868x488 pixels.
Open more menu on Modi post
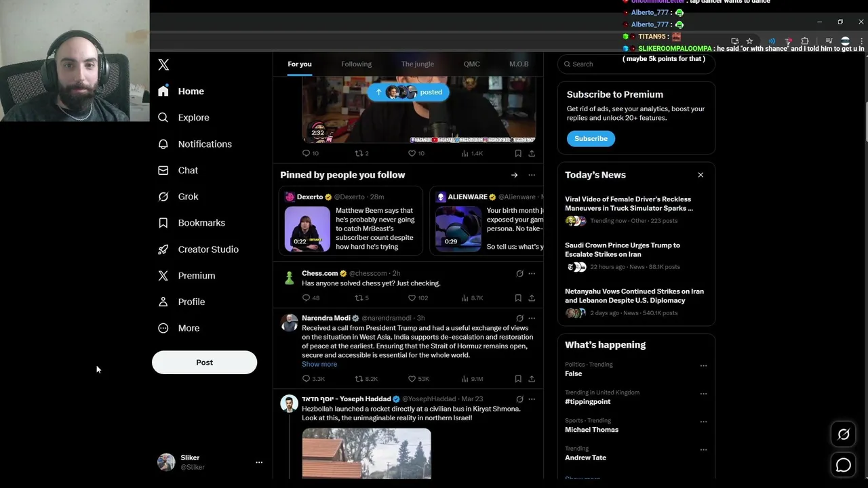[532, 318]
